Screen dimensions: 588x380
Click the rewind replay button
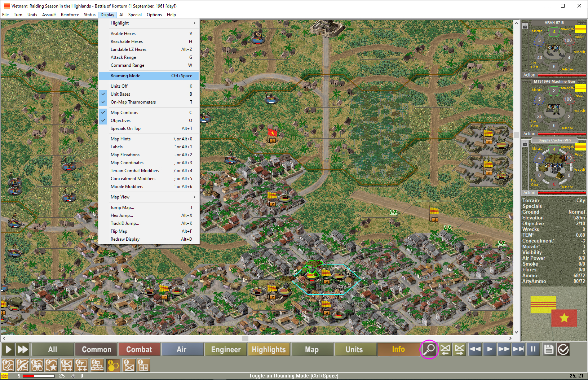point(475,349)
